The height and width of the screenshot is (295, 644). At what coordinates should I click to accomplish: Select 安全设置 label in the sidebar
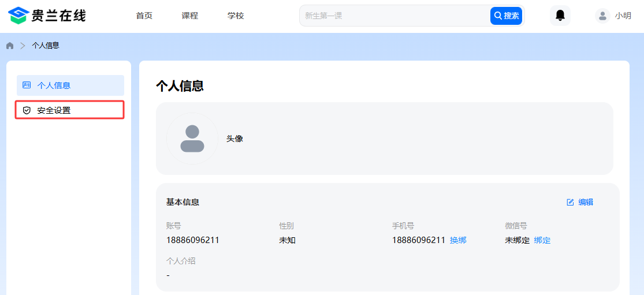54,110
